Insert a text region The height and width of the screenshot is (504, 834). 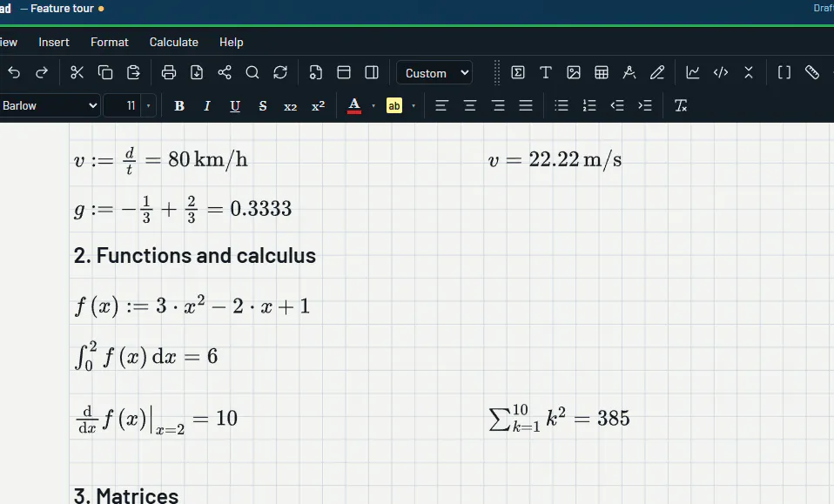tap(546, 73)
